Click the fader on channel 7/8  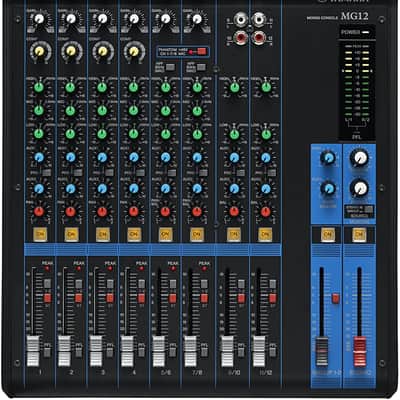point(190,351)
